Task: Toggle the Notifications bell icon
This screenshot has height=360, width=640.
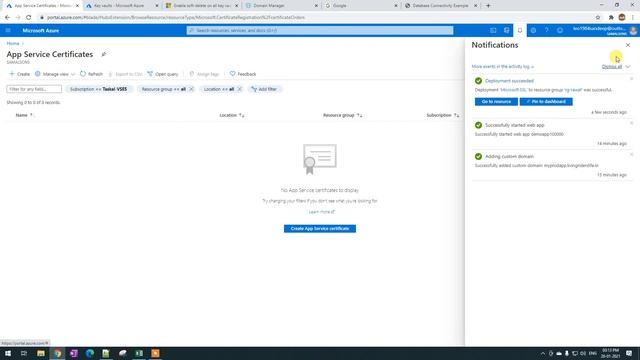Action: click(x=520, y=30)
